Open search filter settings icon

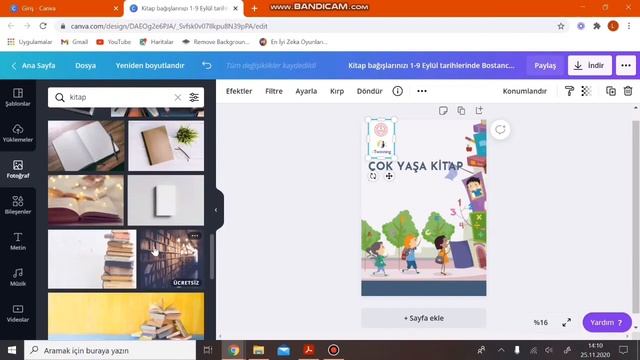coord(194,97)
